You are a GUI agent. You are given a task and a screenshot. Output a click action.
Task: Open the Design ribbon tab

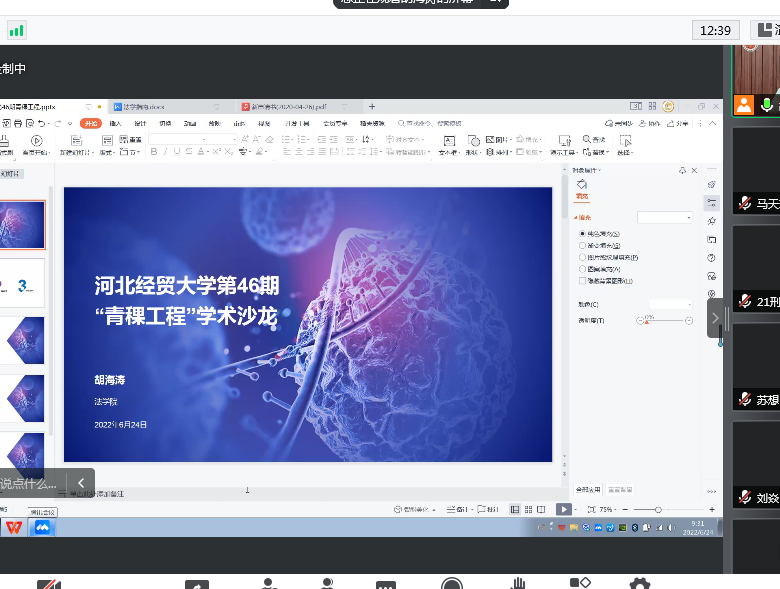pos(140,123)
